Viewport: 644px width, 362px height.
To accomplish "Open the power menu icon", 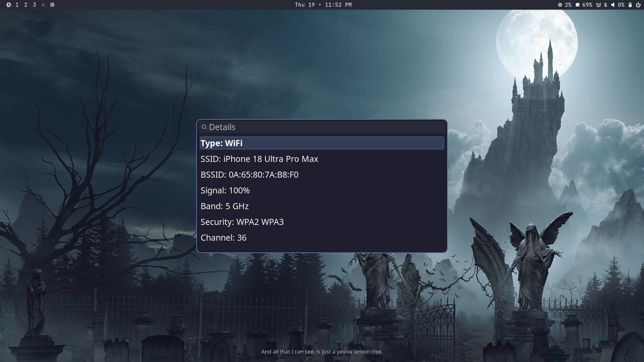I will (638, 5).
